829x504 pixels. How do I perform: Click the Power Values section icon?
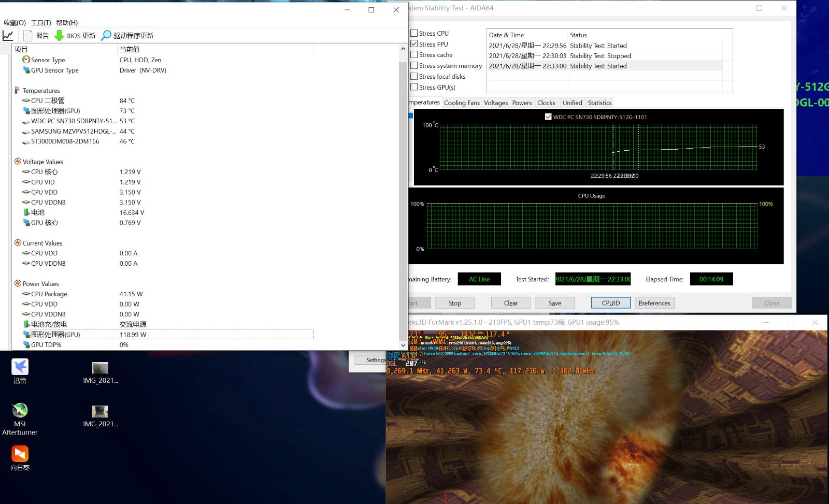[18, 283]
